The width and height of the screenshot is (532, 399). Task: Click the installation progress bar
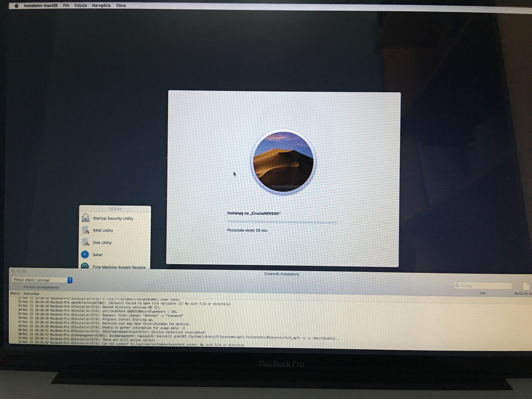tap(282, 222)
